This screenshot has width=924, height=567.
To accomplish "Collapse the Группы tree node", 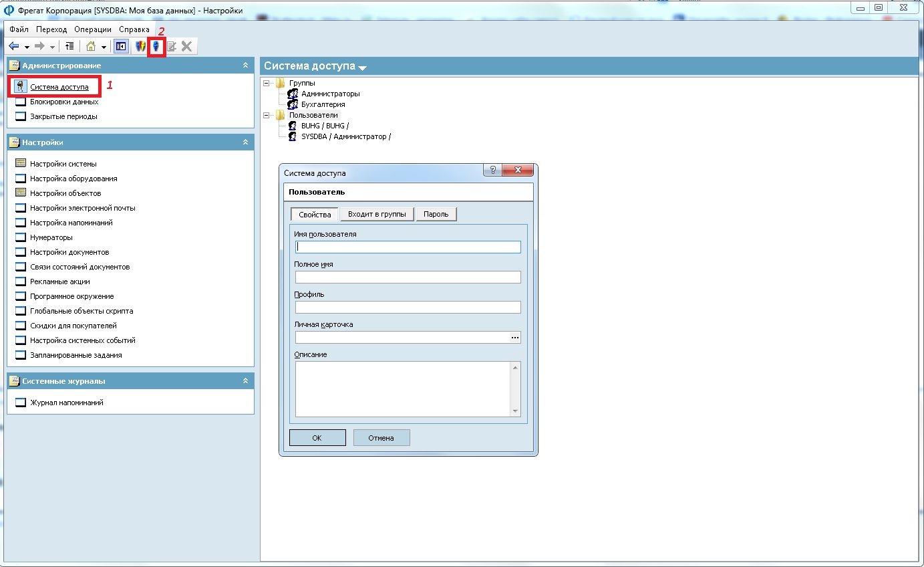I will tap(267, 83).
